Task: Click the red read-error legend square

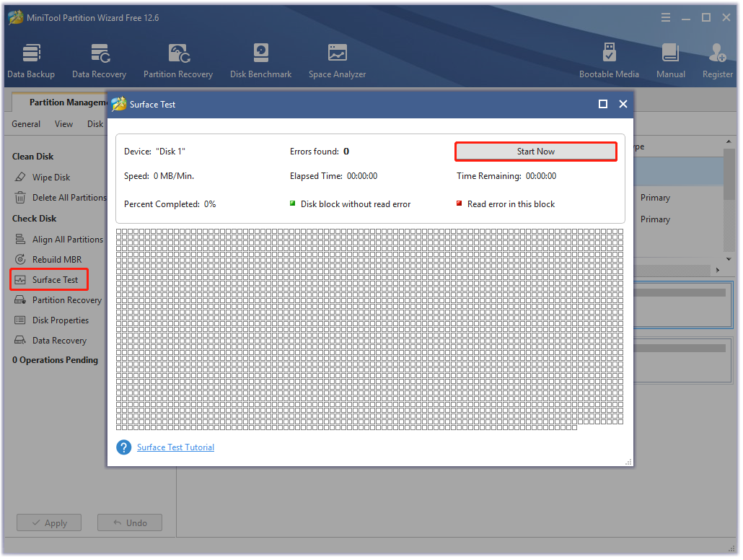Action: [459, 204]
